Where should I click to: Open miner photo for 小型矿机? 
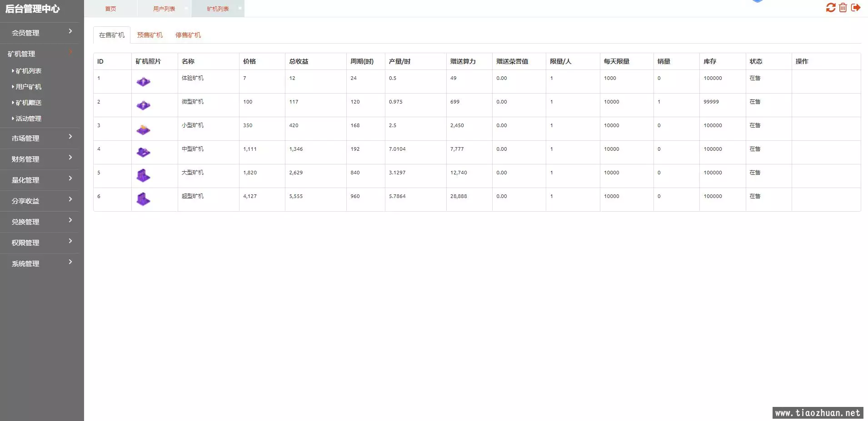point(143,129)
